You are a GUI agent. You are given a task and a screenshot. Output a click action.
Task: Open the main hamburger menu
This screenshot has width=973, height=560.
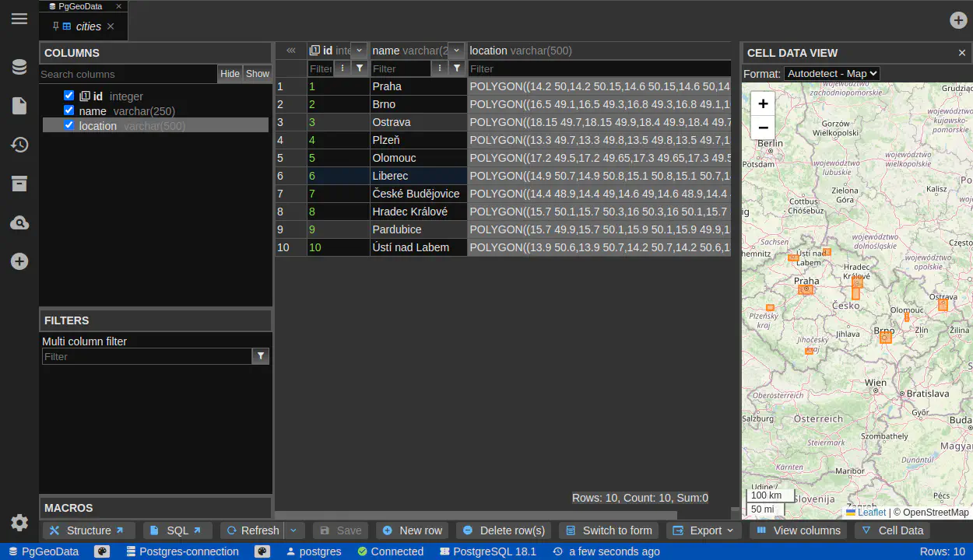(19, 19)
